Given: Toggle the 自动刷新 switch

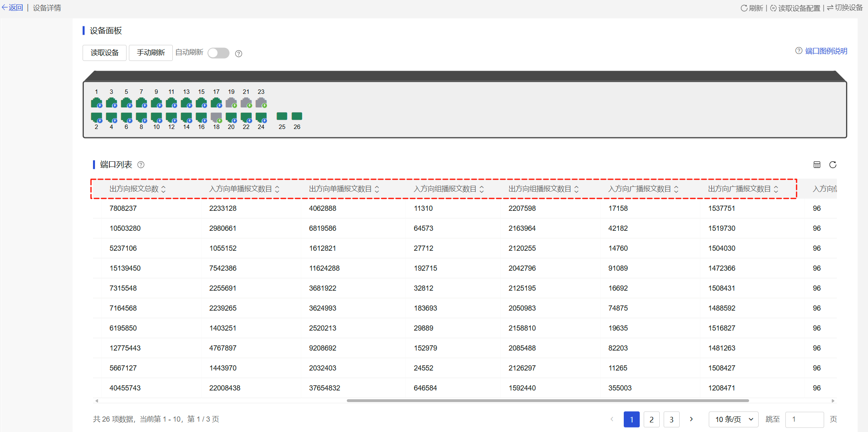Looking at the screenshot, I should (218, 53).
